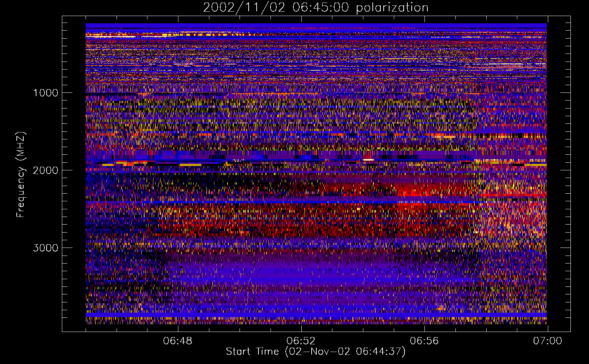Screen dimensions: 589x364
Task: Click the white spot near 06:54 at 1850 MHz
Action: 368,159
